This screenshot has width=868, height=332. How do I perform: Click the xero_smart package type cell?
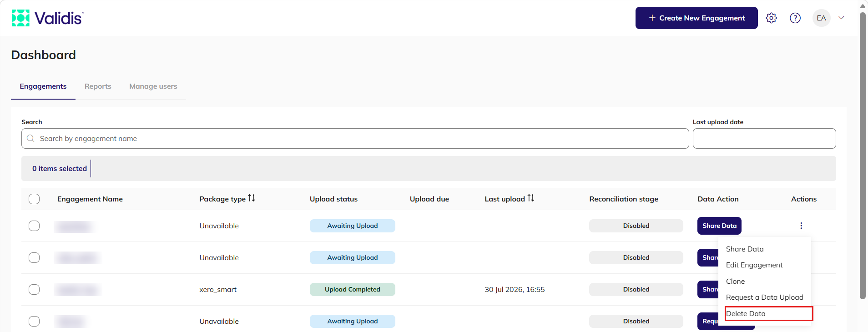click(218, 290)
